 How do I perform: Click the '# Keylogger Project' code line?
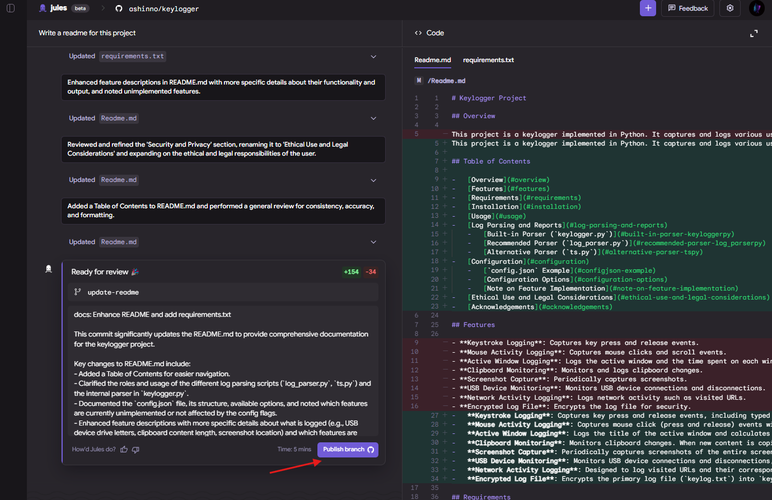click(x=488, y=98)
